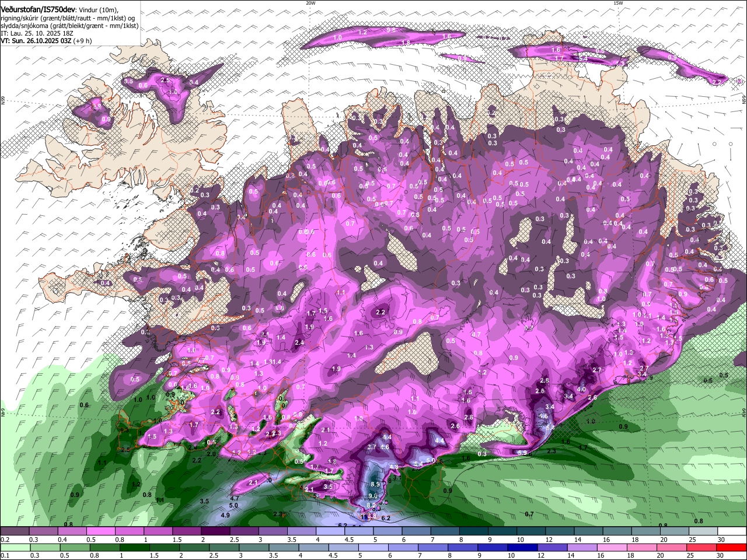Click the light pink 16–18 swatch, lower legend row
Image resolution: width=747 pixels, height=560 pixels.
[612, 547]
